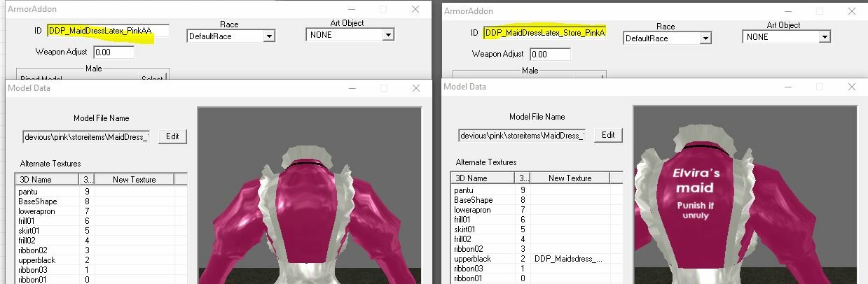Close the right ArmorAddon window

pos(852,10)
